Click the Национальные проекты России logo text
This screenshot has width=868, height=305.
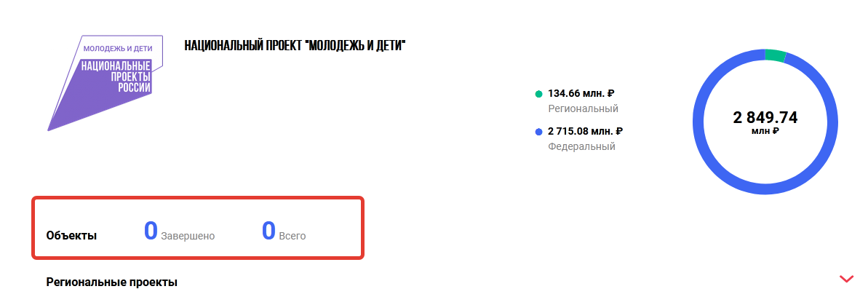tap(117, 76)
